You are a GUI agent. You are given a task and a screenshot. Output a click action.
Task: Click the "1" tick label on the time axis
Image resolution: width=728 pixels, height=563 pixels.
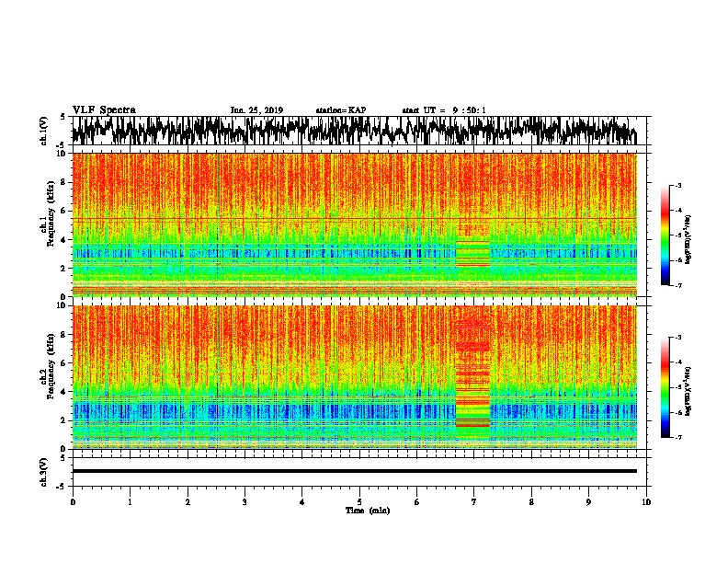click(130, 502)
